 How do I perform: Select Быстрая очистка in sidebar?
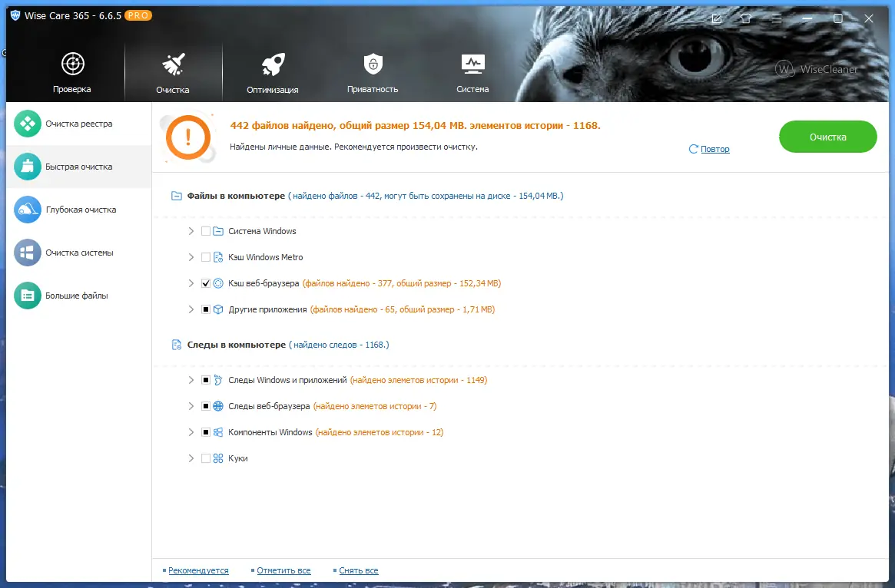[79, 167]
